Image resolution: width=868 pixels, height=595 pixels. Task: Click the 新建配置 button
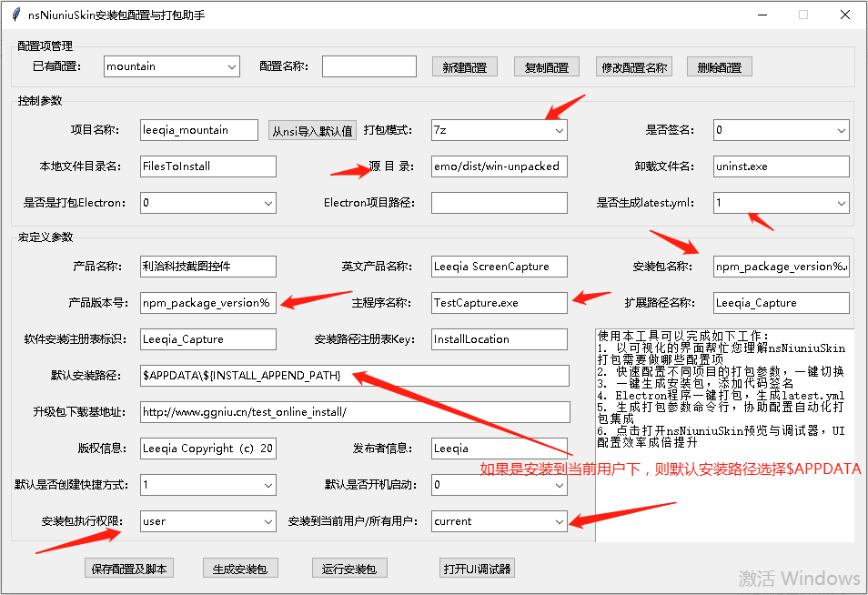pos(464,67)
